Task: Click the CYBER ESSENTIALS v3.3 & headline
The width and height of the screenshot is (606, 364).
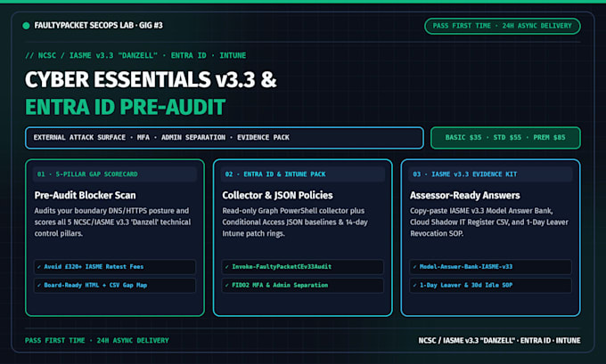Action: pos(151,79)
